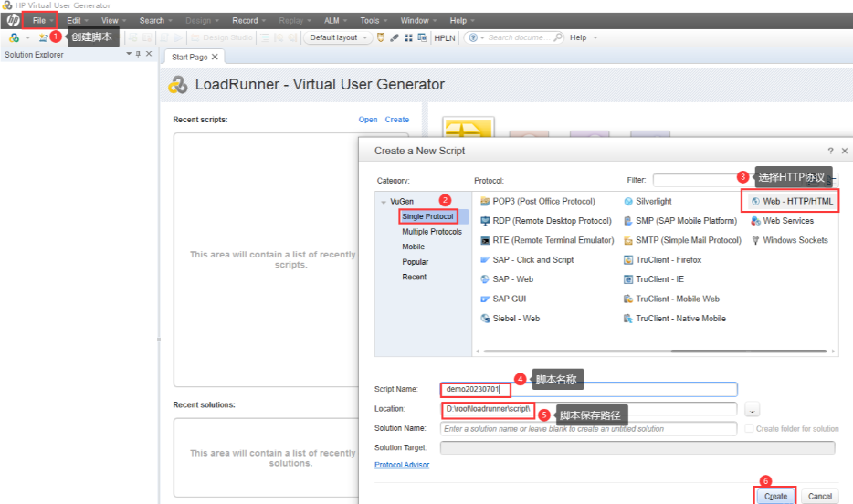
Task: Select the Popular category
Action: point(415,262)
